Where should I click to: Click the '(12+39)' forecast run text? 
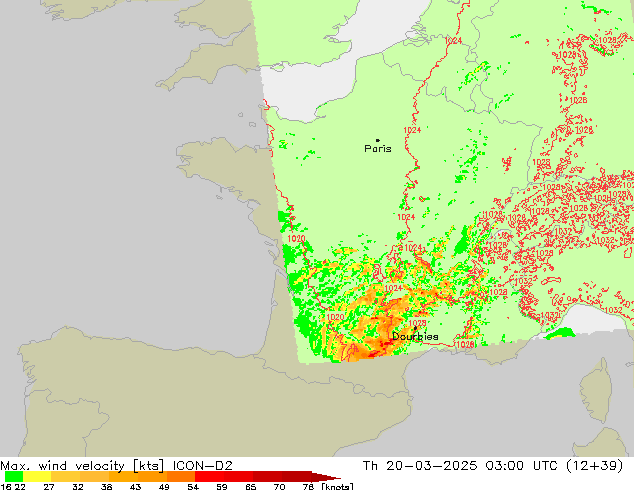coord(594,466)
